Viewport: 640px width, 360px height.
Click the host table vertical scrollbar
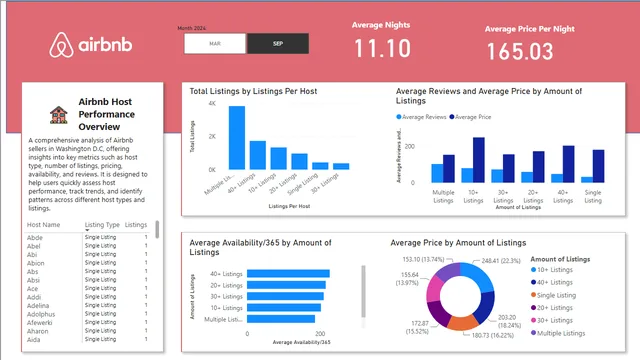click(x=157, y=229)
